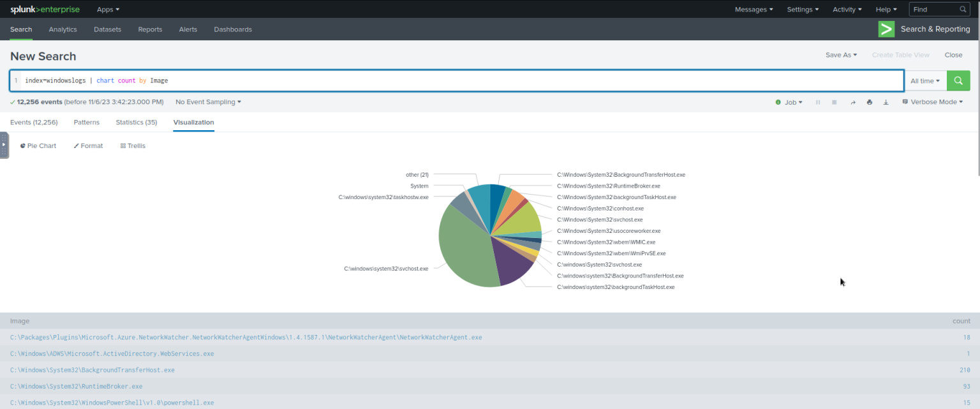Print the search results

(x=869, y=101)
